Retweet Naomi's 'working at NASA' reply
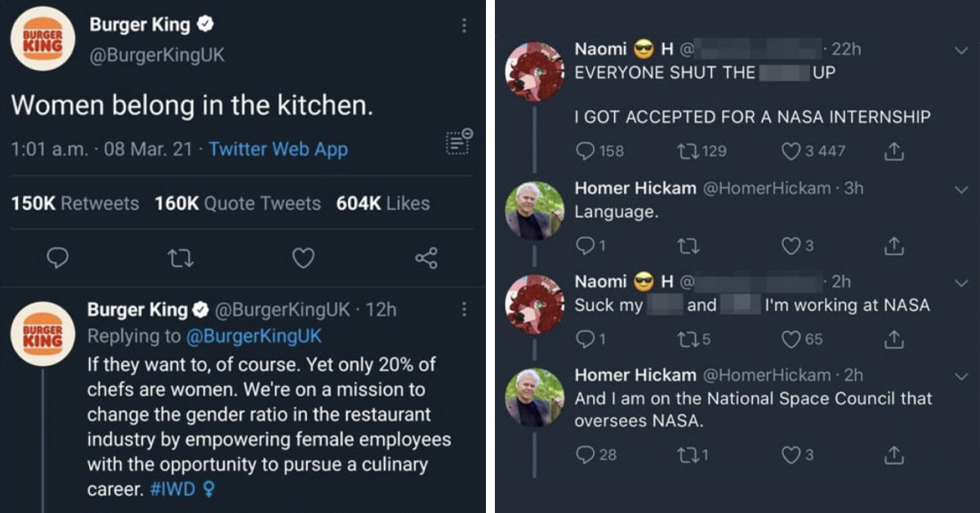Viewport: 980px width, 513px height. click(690, 339)
